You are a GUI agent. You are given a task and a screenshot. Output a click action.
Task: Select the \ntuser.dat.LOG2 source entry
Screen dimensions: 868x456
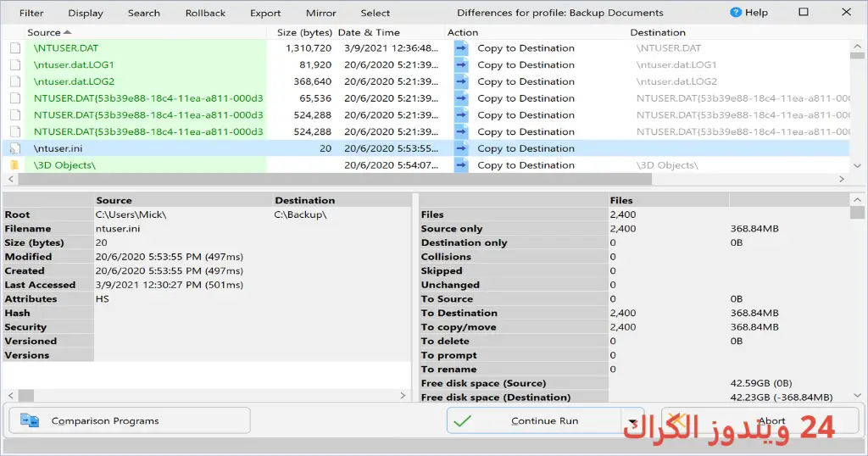point(75,81)
